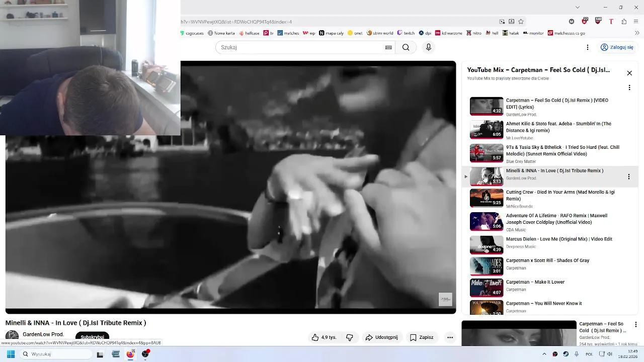
Task: Play Carpetman Make It Lower thumbnail
Action: coord(487,288)
